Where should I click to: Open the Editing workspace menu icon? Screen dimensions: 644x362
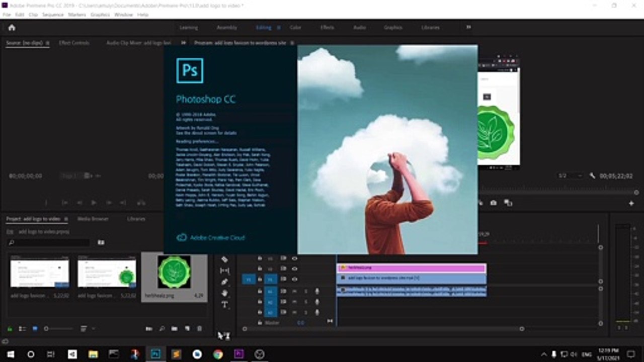tap(279, 28)
